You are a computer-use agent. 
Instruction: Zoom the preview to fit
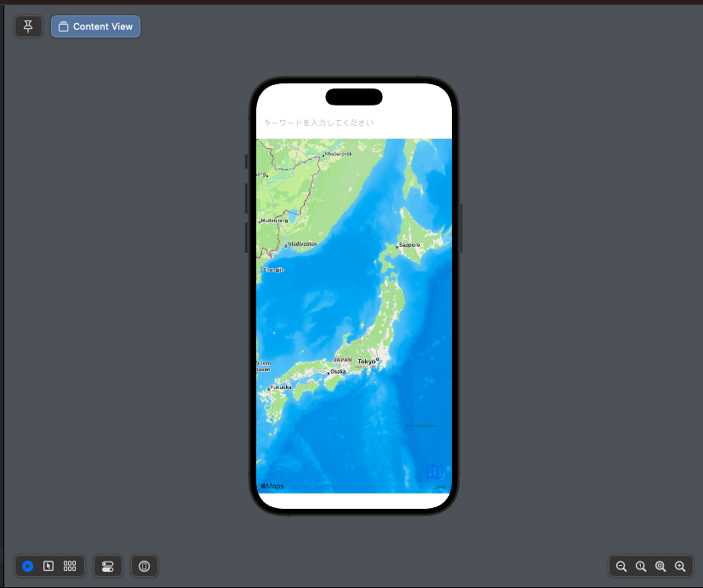pyautogui.click(x=660, y=567)
